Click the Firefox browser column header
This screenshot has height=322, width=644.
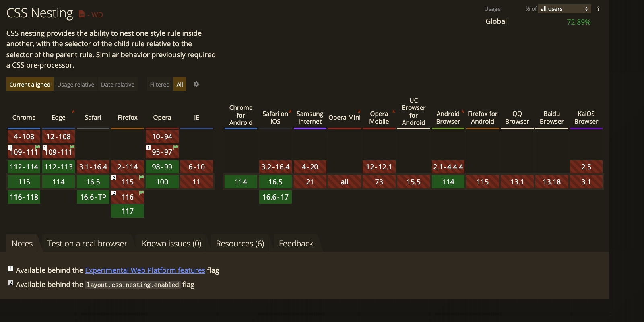(128, 117)
